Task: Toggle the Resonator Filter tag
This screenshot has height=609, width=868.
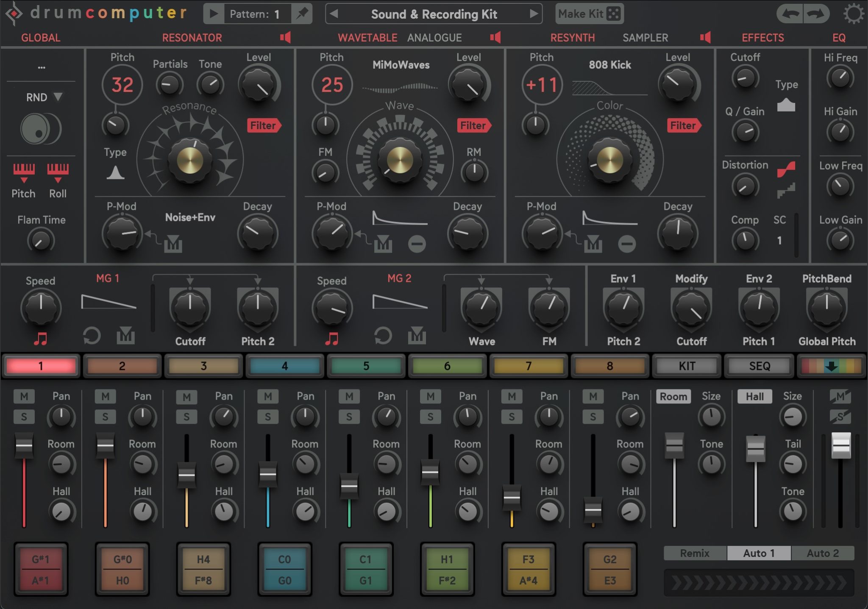Action: coord(264,125)
